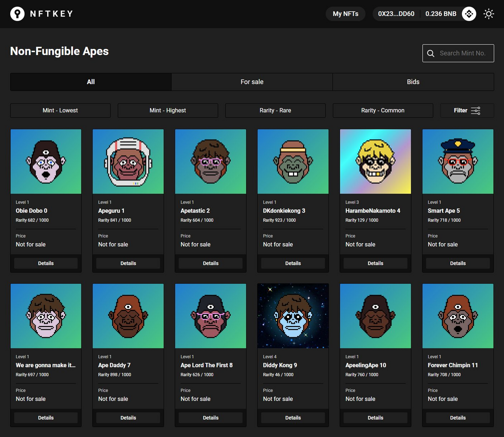The width and height of the screenshot is (504, 437).
Task: View Details for Smart Ape 5
Action: pos(458,263)
